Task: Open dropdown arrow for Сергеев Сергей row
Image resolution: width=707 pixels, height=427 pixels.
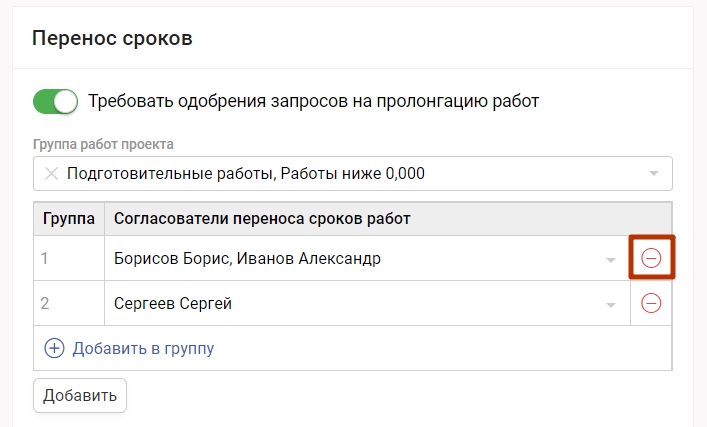Action: pyautogui.click(x=611, y=304)
